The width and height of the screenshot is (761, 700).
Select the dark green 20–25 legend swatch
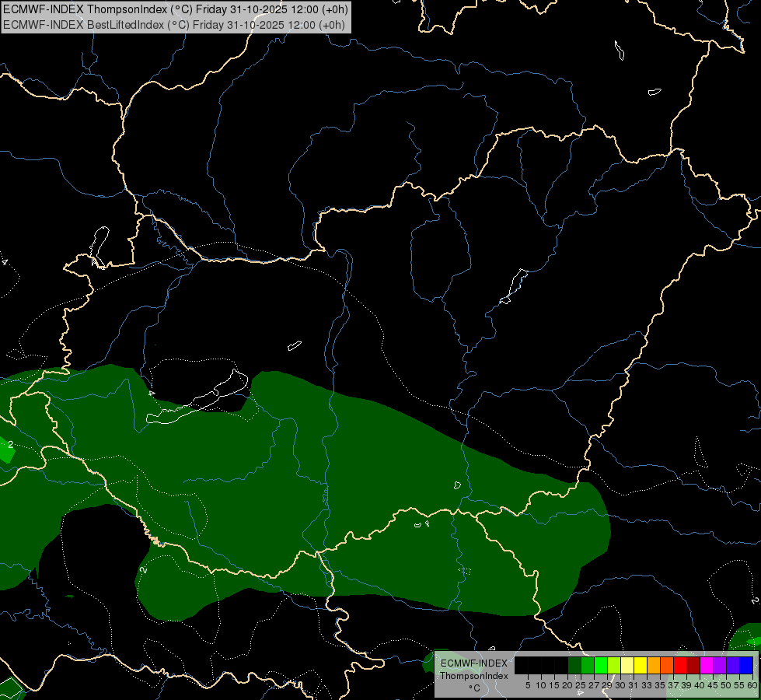point(574,665)
